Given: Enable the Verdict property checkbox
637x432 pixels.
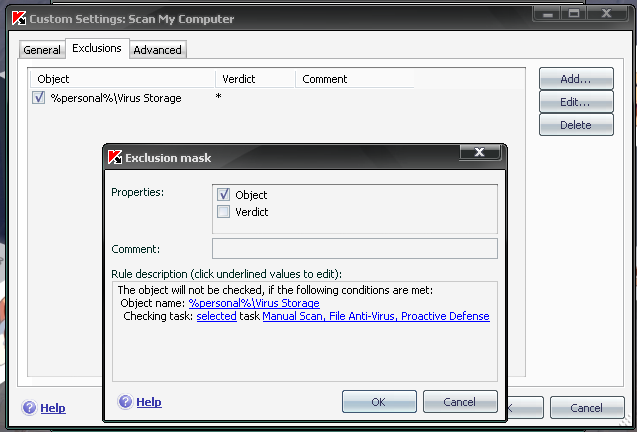Looking at the screenshot, I should [x=224, y=212].
